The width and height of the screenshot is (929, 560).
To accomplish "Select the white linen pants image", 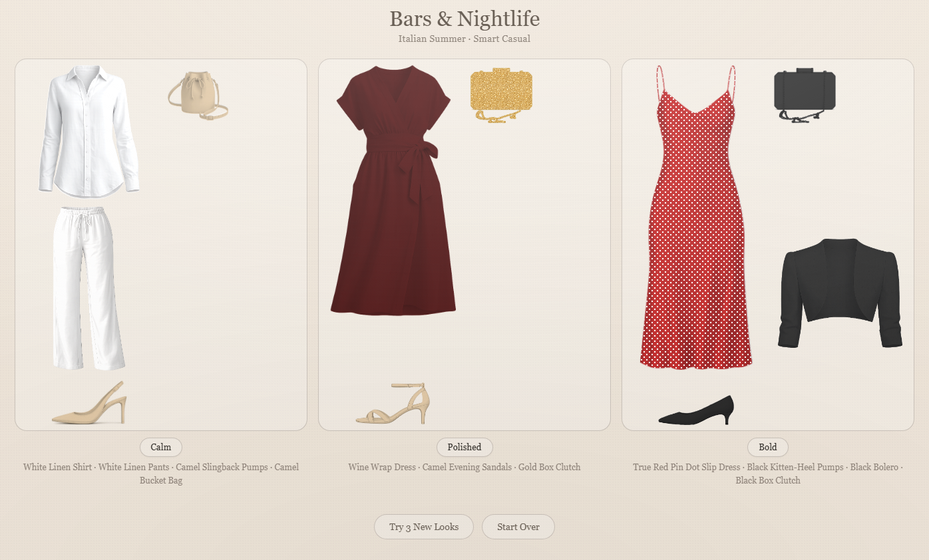I will tap(89, 288).
